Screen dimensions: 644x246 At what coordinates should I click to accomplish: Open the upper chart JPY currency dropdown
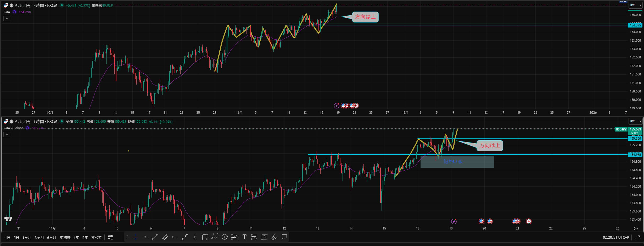click(x=635, y=5)
